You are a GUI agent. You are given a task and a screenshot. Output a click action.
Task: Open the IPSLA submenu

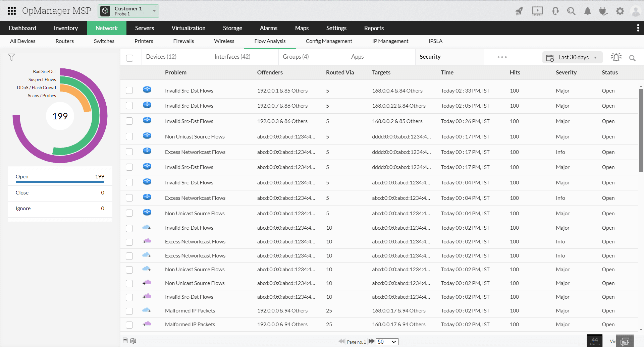point(435,41)
